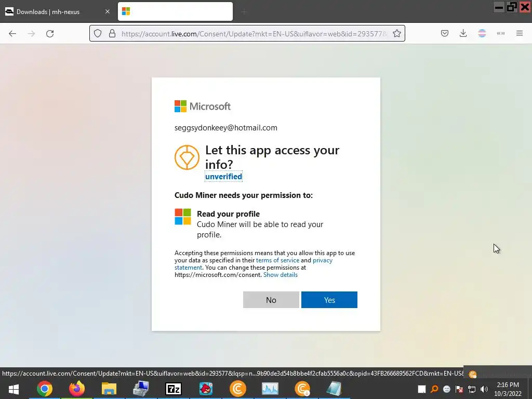Open the notepad taskbar app
532x399 pixels.
[334, 389]
